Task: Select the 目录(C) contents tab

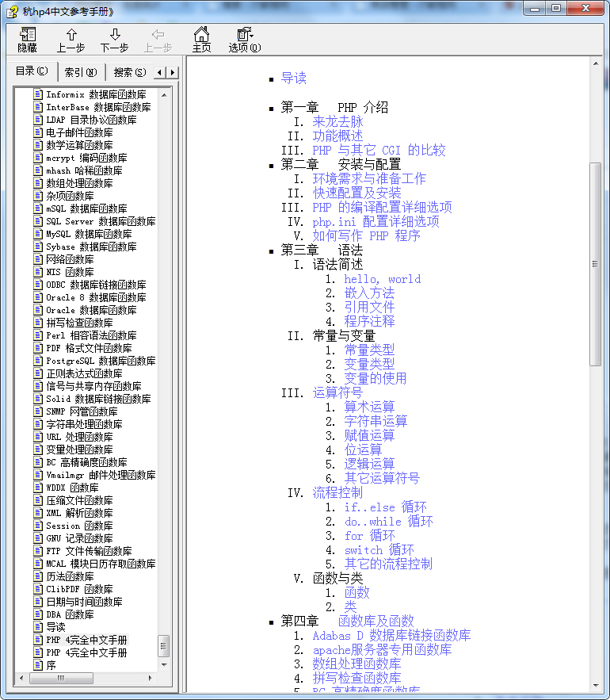Action: coord(32,71)
